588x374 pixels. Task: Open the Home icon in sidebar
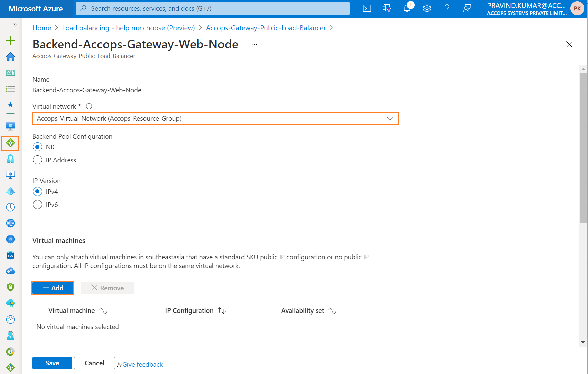click(x=10, y=57)
